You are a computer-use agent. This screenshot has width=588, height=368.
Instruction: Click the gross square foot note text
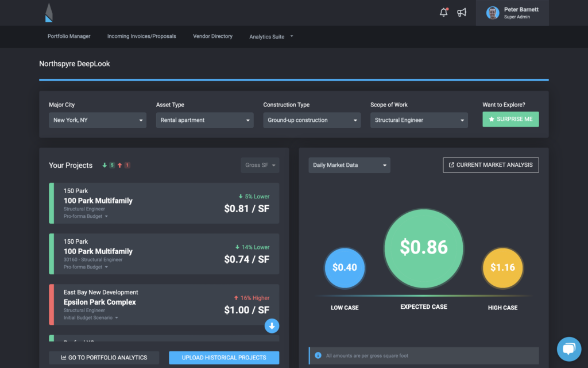[367, 355]
